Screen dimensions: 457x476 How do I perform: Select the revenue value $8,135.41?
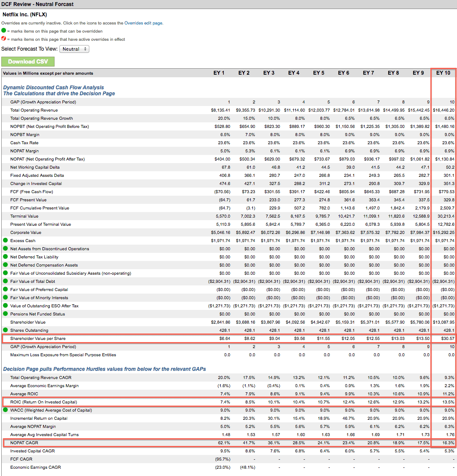tap(220, 110)
